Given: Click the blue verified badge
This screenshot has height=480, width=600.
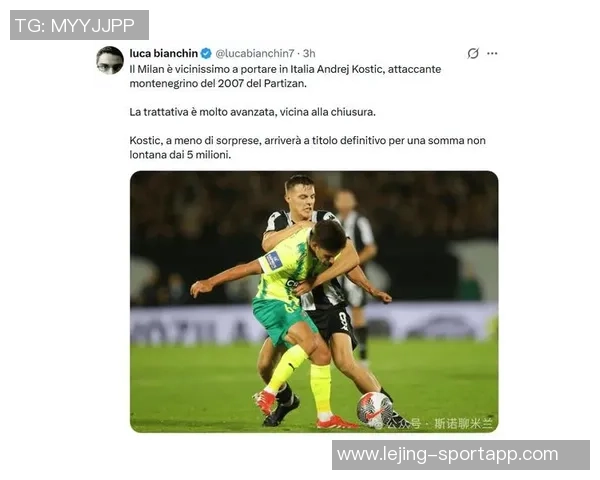Looking at the screenshot, I should (206, 54).
